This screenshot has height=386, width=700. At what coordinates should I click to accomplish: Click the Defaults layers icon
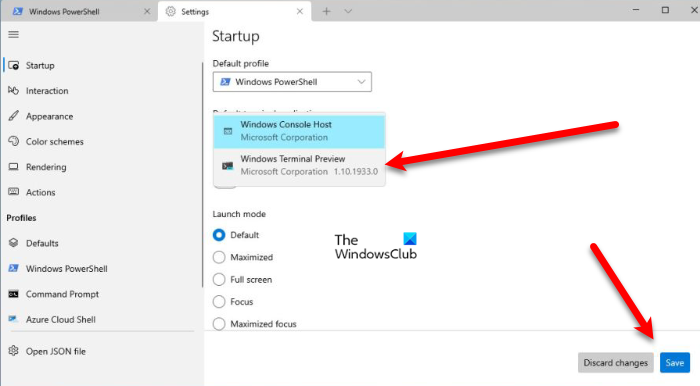tap(13, 243)
